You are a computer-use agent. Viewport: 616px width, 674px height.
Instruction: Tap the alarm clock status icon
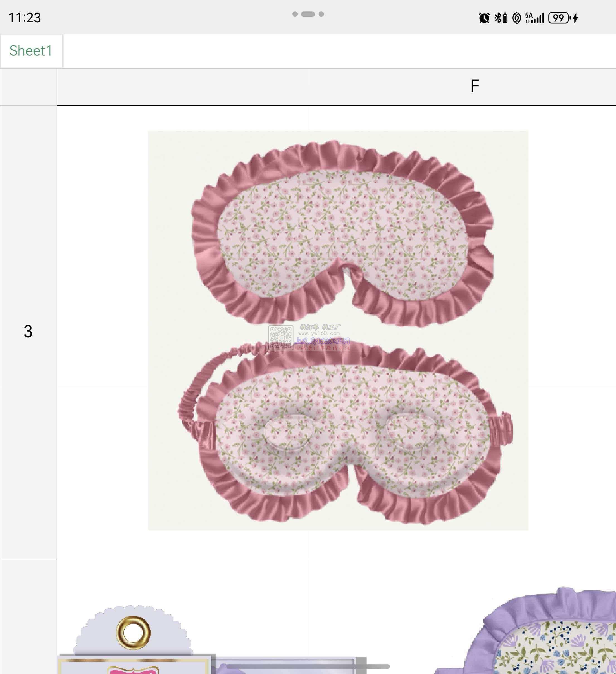click(484, 18)
